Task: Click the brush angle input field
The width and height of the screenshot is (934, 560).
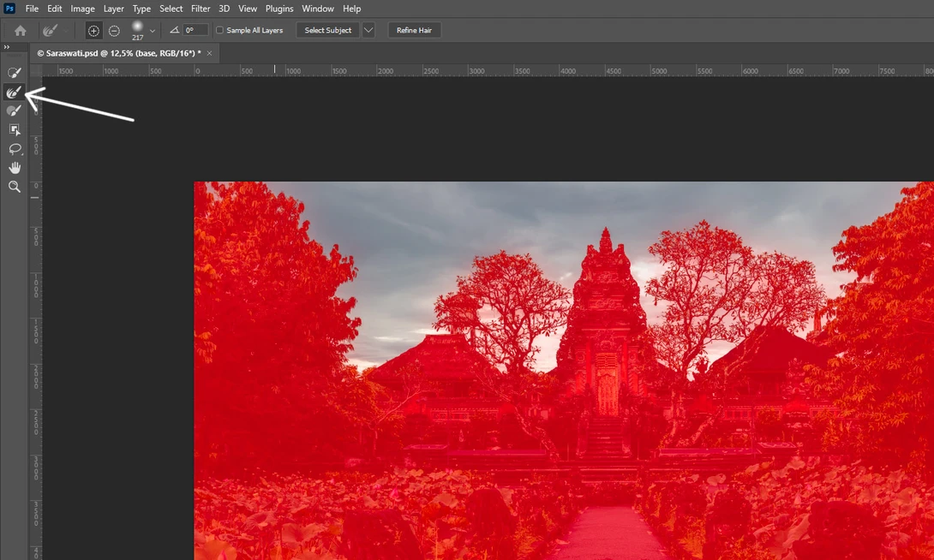Action: [x=193, y=30]
